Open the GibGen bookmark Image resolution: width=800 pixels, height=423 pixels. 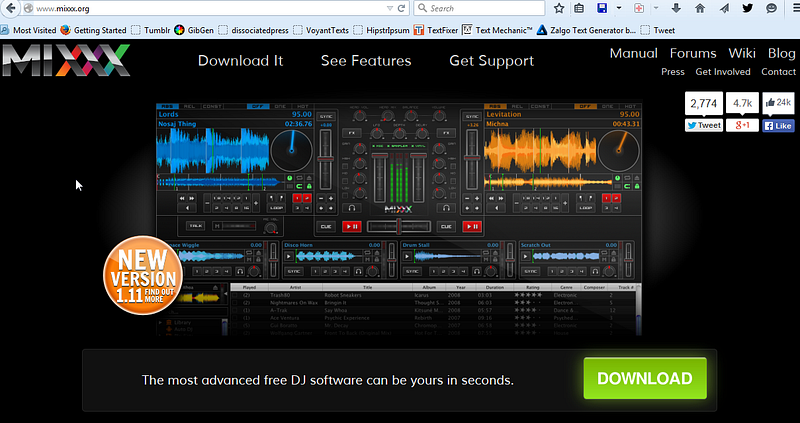194,30
